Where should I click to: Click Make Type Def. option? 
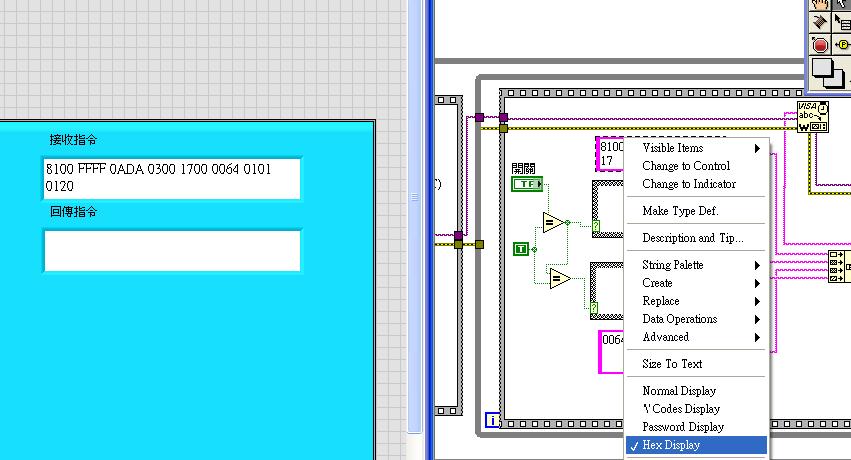coord(680,211)
